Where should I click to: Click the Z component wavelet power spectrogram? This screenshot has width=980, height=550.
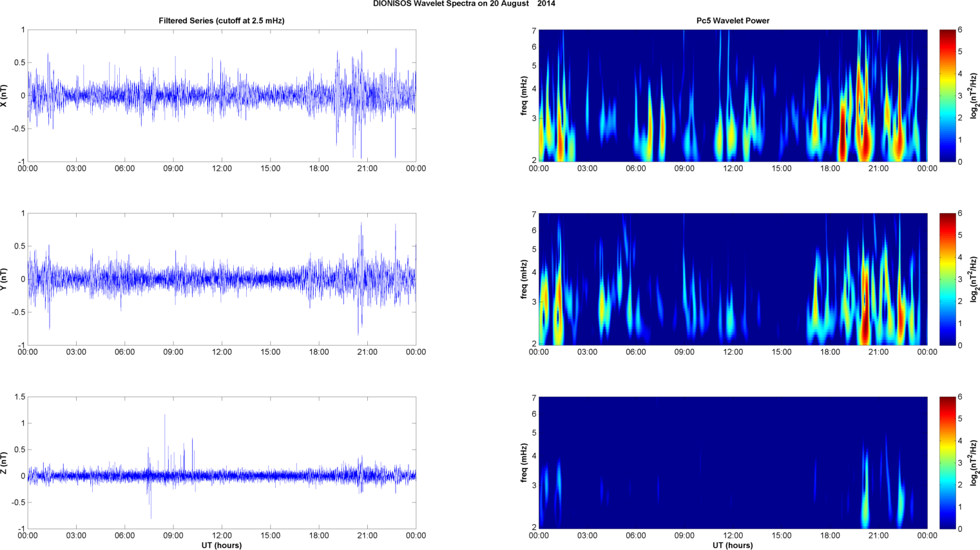733,463
